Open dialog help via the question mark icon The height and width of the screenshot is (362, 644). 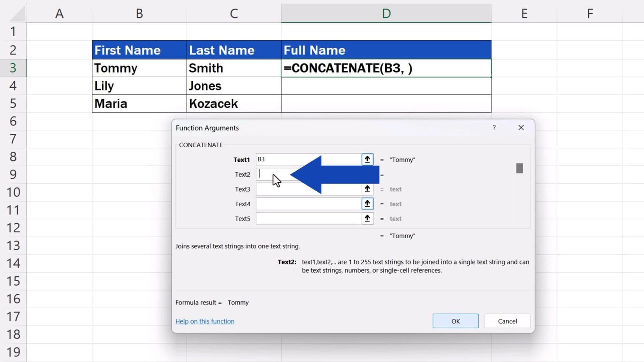click(494, 128)
